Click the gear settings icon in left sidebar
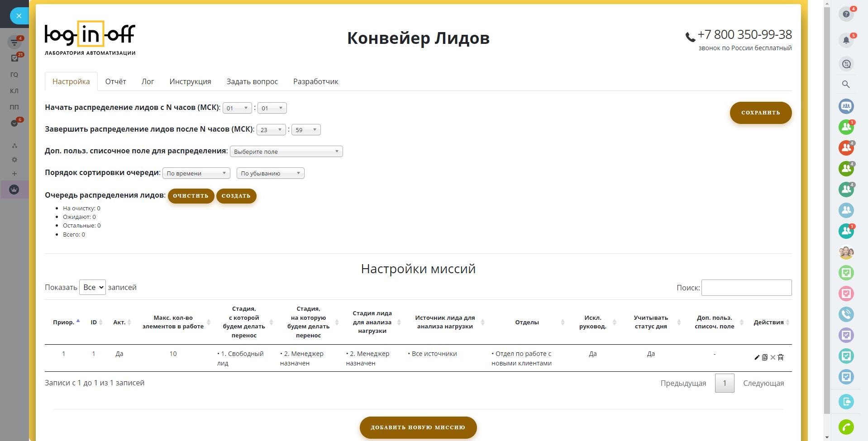The width and height of the screenshot is (868, 441). [x=14, y=160]
